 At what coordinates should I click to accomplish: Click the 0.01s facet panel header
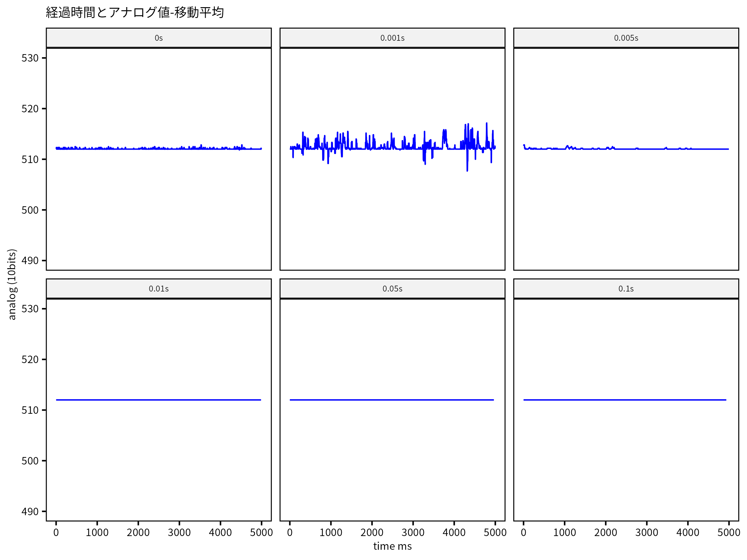[158, 289]
